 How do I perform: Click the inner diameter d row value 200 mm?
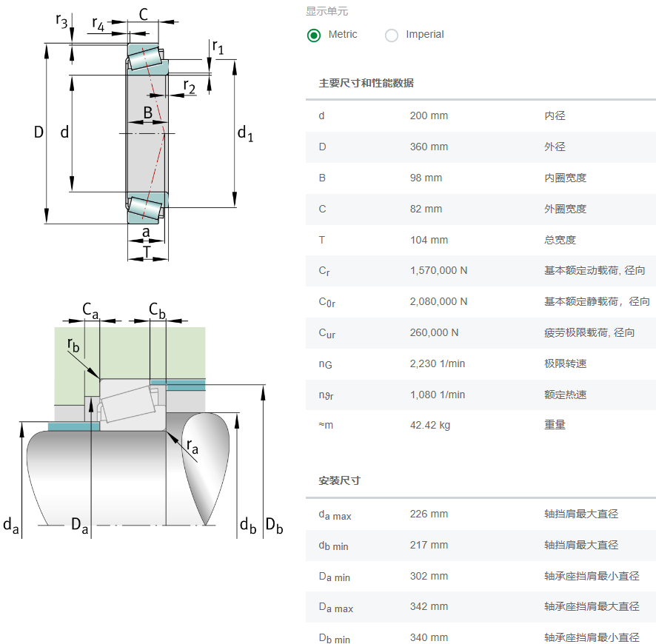click(429, 115)
